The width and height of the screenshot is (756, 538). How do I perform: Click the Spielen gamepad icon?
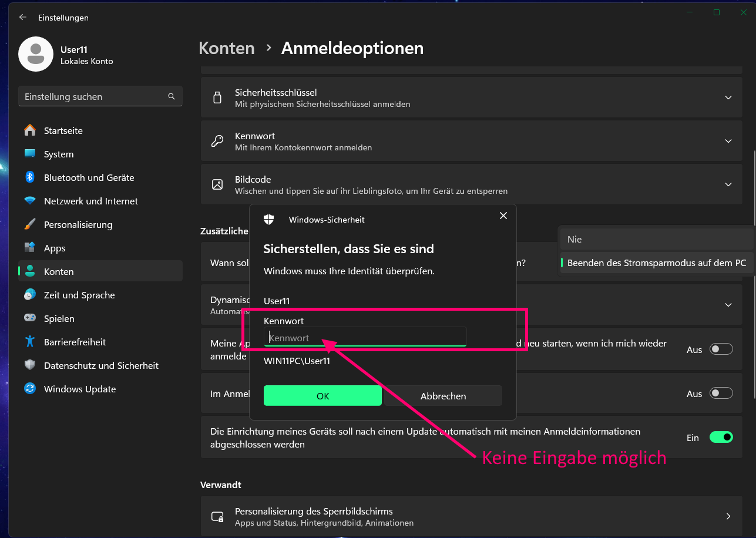(x=30, y=318)
